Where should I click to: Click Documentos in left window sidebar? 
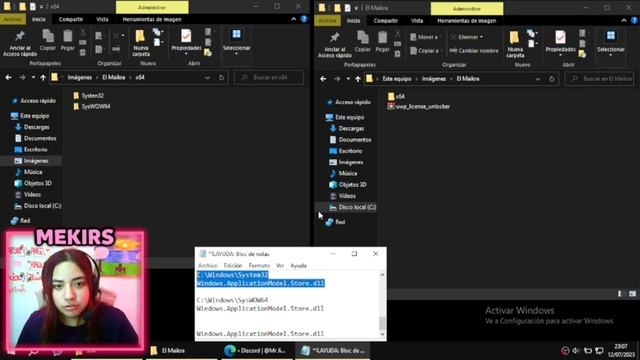(x=36, y=138)
